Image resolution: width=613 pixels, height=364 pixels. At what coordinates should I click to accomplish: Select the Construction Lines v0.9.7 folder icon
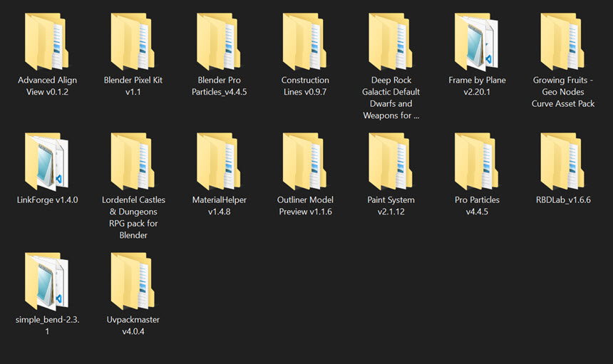click(x=304, y=41)
